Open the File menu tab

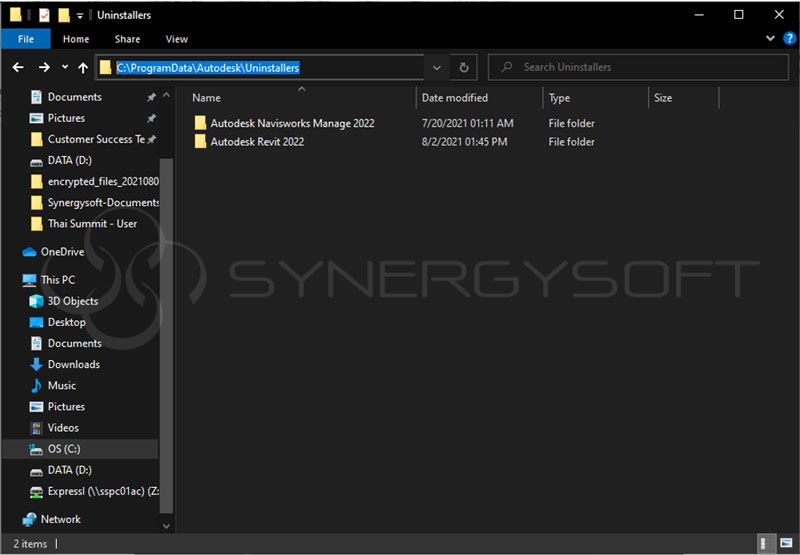(x=26, y=39)
